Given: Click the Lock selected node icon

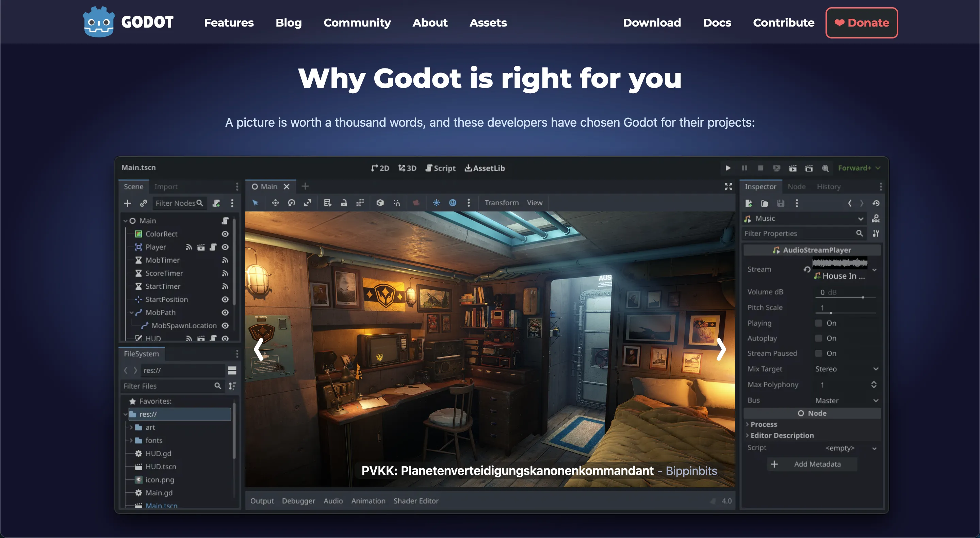Looking at the screenshot, I should tap(344, 203).
